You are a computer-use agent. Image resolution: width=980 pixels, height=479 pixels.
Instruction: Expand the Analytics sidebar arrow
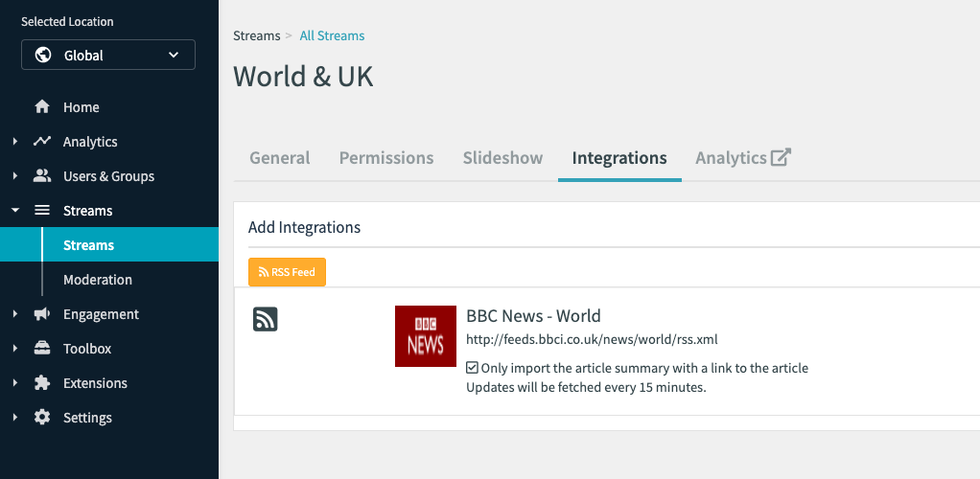click(15, 142)
